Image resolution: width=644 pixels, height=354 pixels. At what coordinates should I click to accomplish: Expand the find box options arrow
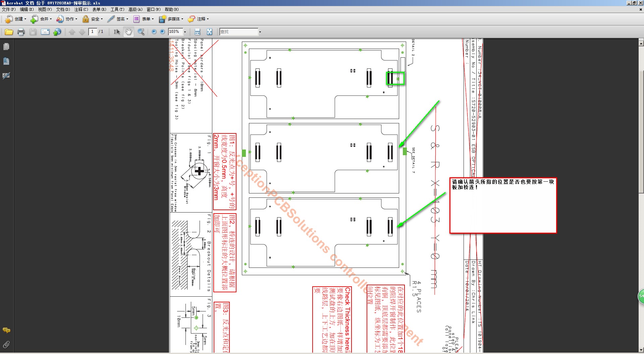[x=260, y=32]
